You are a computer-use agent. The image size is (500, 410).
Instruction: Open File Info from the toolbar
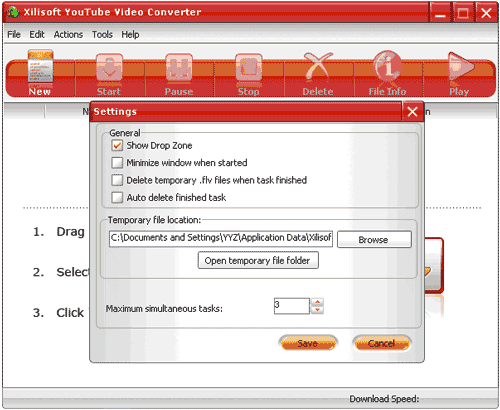(387, 67)
